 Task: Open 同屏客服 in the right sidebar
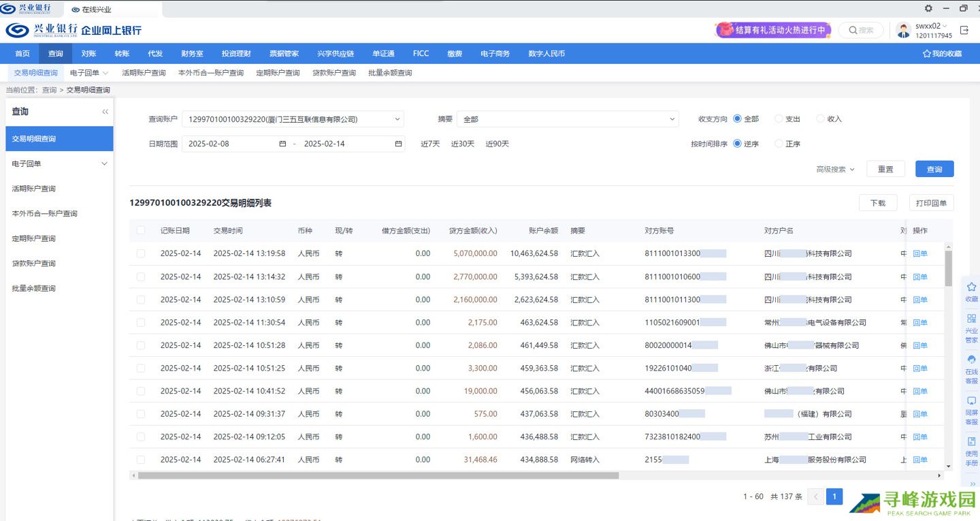tap(971, 411)
